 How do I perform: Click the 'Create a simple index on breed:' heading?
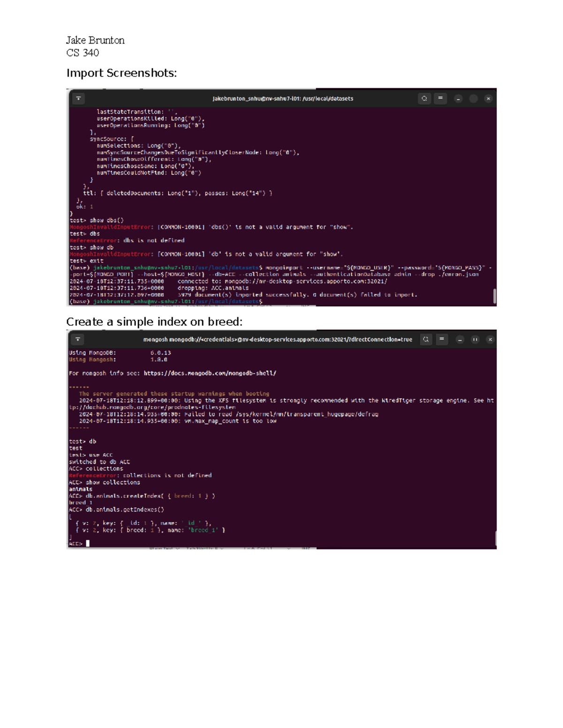[154, 322]
